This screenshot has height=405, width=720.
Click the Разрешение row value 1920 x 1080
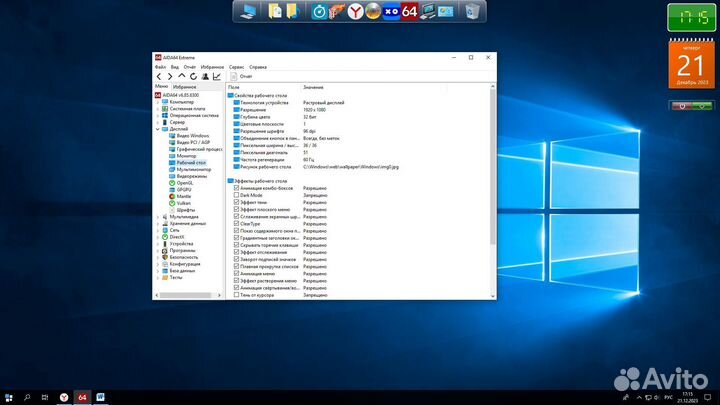coord(315,110)
